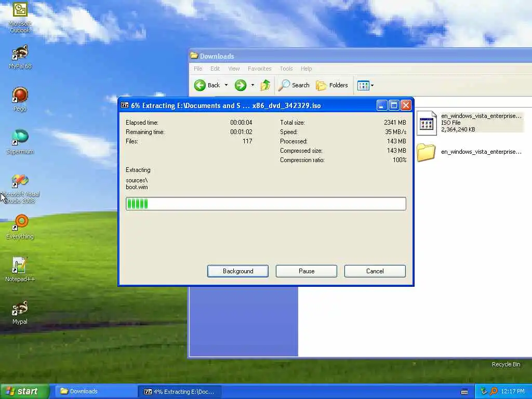Viewport: 532px width, 399px height.
Task: Select the Vista enterprise ISO file icon
Action: pos(427,123)
